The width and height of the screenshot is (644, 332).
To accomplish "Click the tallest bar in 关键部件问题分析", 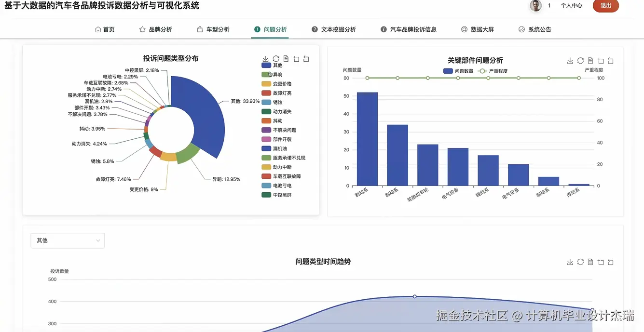I will (x=367, y=139).
